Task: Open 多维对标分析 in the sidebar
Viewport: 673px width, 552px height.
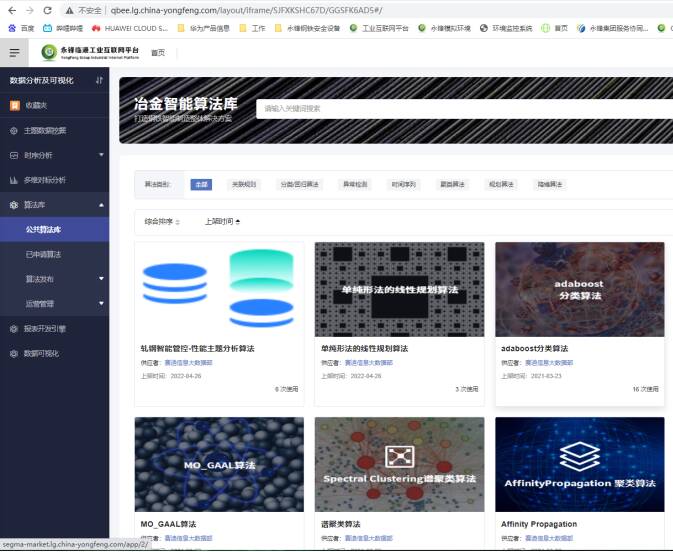Action: click(55, 180)
